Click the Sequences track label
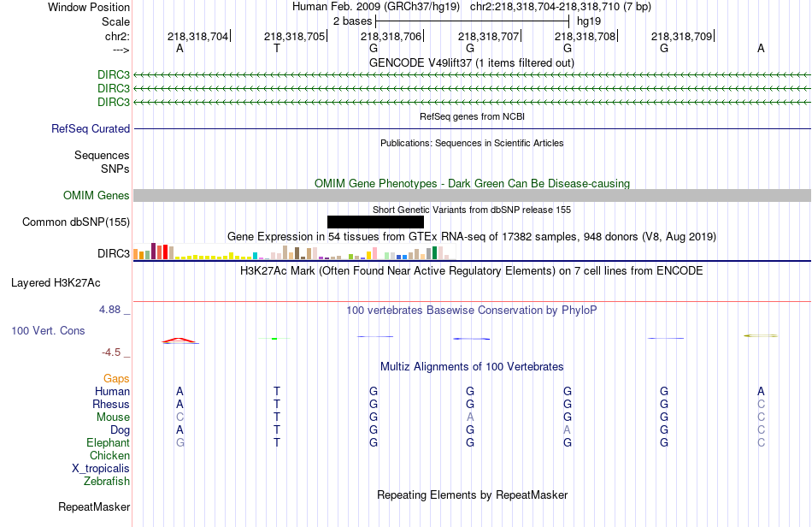The image size is (812, 527). point(102,155)
